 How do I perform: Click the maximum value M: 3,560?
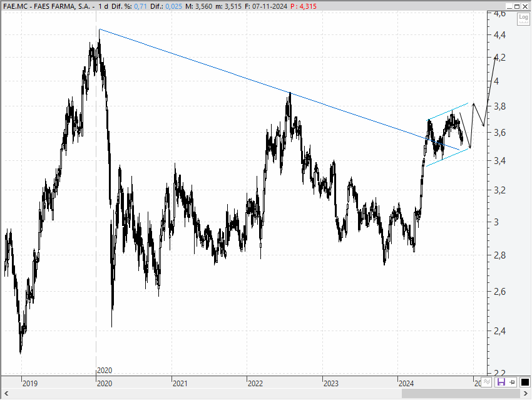[199, 6]
